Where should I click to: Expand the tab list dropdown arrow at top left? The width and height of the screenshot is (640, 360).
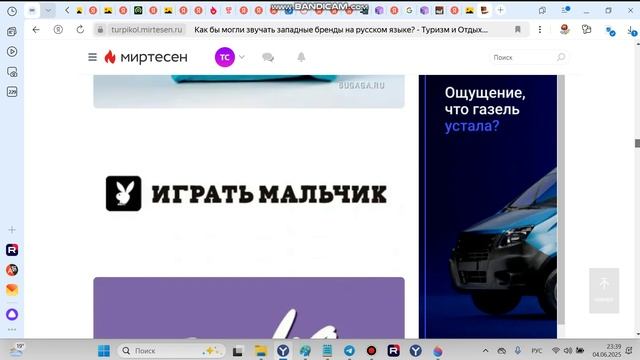pos(48,11)
